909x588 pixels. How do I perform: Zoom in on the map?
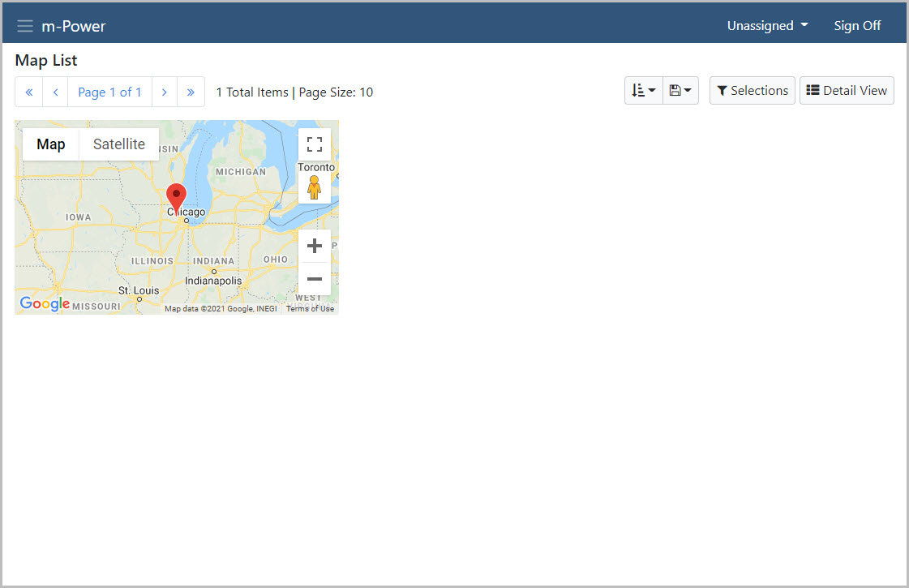click(x=314, y=246)
